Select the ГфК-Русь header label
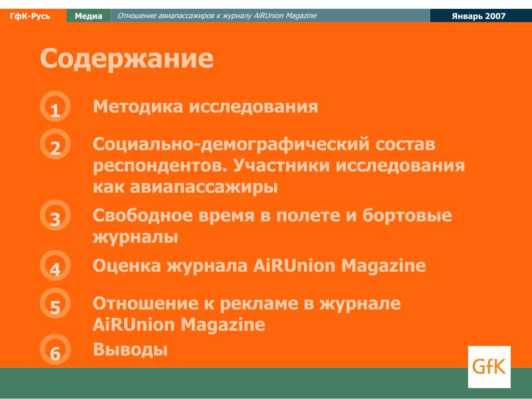Viewport: 532px width, 399px height. click(30, 16)
